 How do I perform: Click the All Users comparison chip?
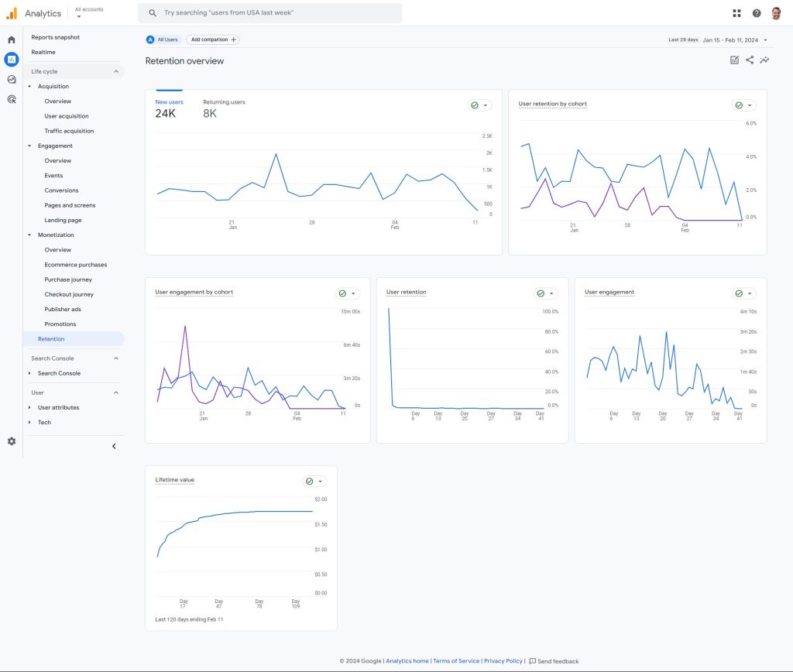pyautogui.click(x=163, y=39)
